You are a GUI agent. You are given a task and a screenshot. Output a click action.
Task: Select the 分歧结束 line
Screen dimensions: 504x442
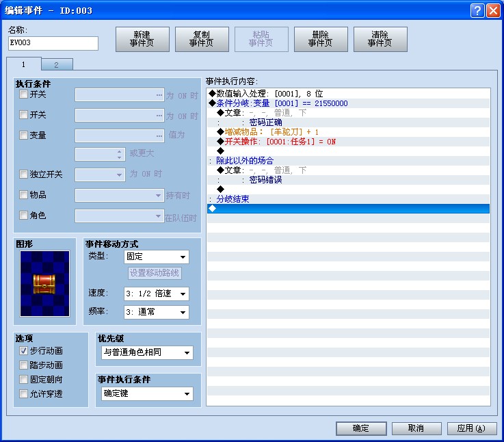pyautogui.click(x=349, y=199)
